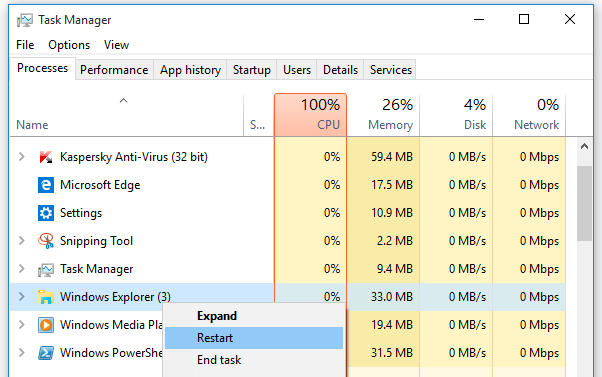Viewport: 602px width, 377px height.
Task: Click the 2.2 MB memory value
Action: coord(394,241)
